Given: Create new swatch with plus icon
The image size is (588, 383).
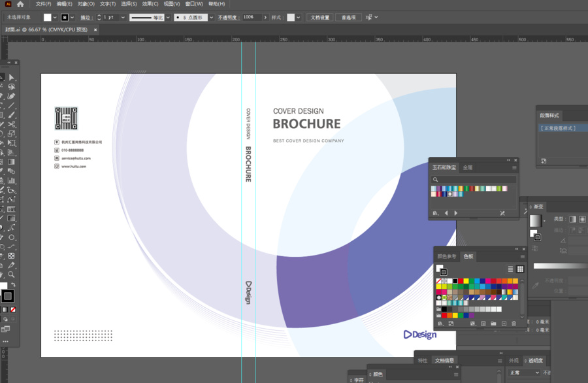Looking at the screenshot, I should (504, 324).
